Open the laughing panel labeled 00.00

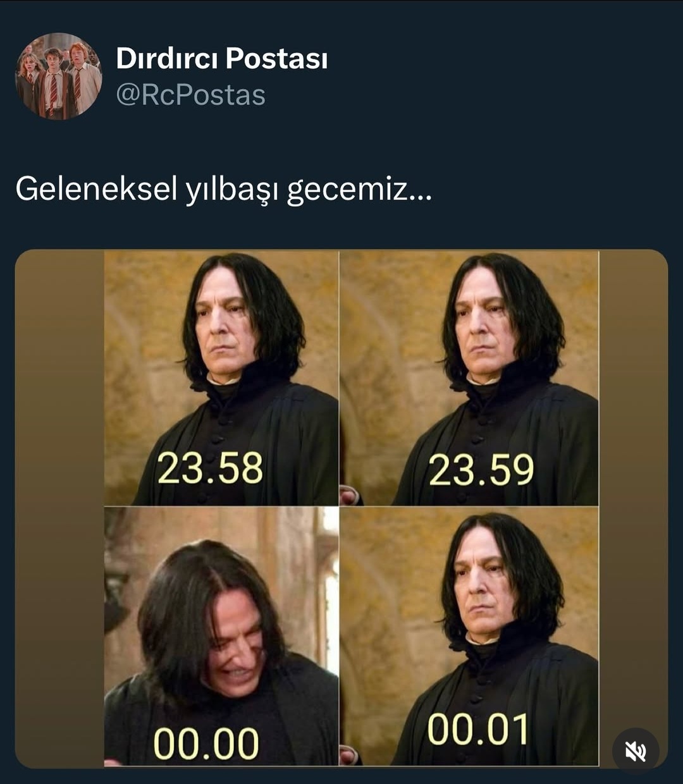[x=221, y=637]
